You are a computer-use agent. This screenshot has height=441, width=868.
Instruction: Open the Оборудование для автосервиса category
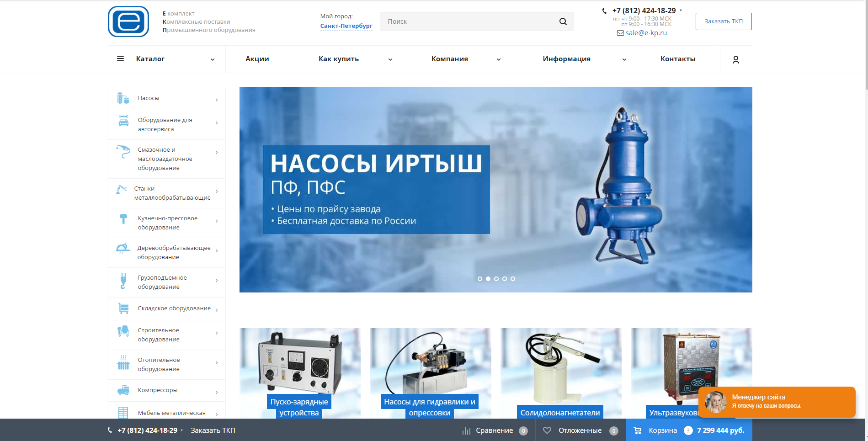167,125
